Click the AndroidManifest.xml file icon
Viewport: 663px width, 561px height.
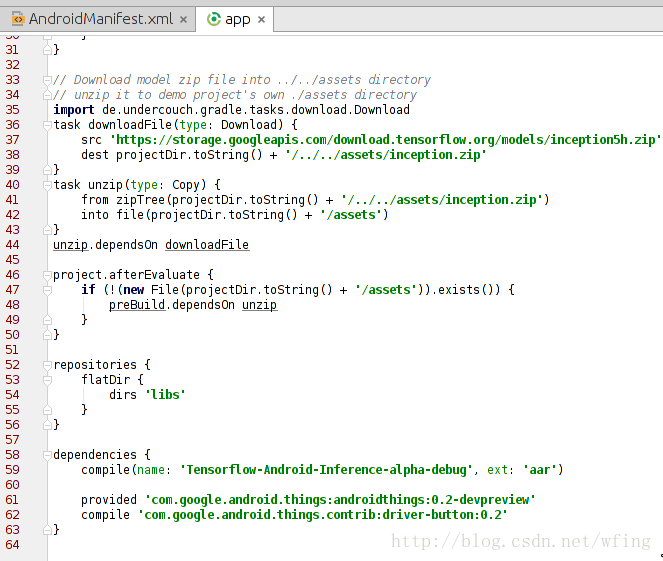click(18, 19)
